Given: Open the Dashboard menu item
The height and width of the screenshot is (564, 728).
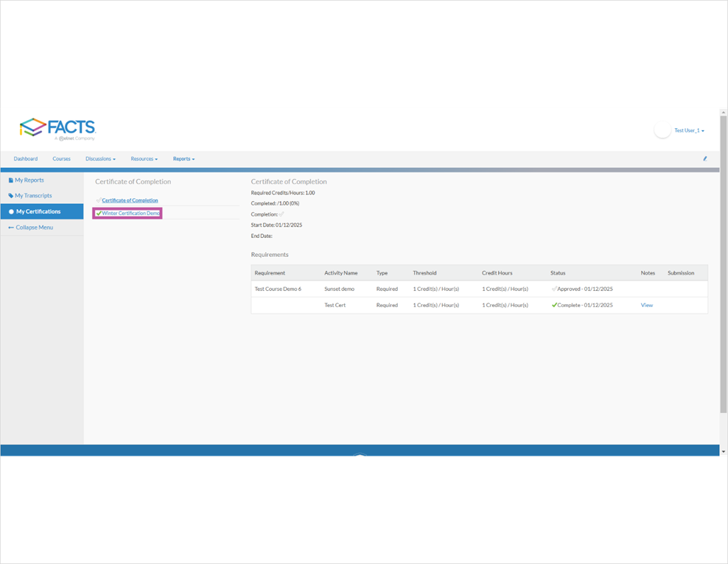Looking at the screenshot, I should coord(26,158).
